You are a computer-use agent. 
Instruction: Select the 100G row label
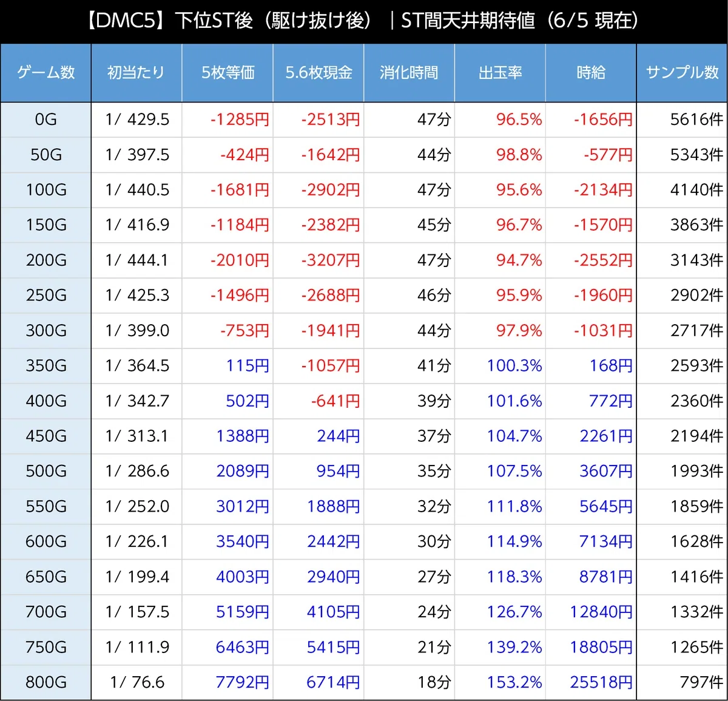[x=46, y=190]
